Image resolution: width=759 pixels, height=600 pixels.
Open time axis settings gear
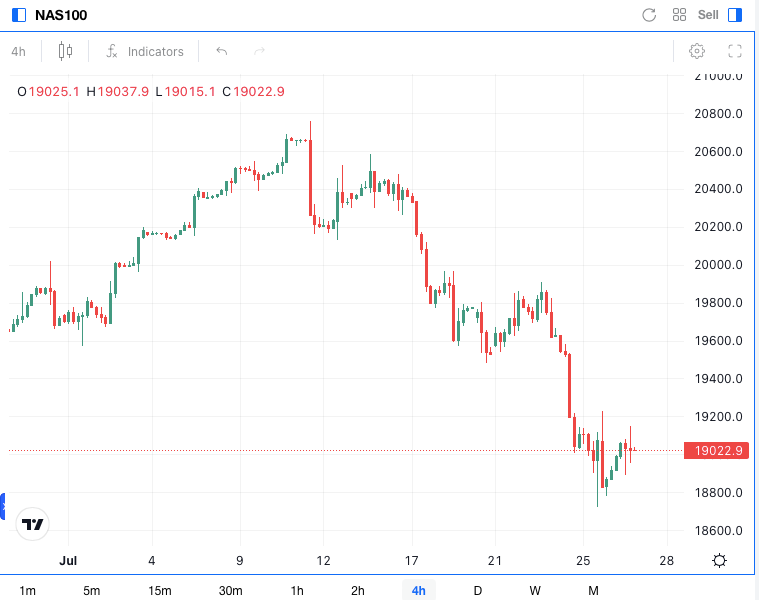tap(719, 560)
